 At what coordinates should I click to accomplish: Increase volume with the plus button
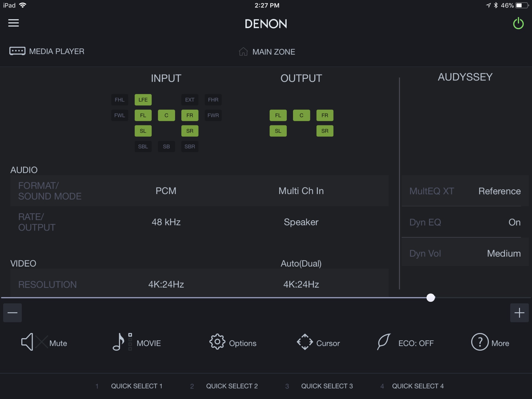click(519, 313)
